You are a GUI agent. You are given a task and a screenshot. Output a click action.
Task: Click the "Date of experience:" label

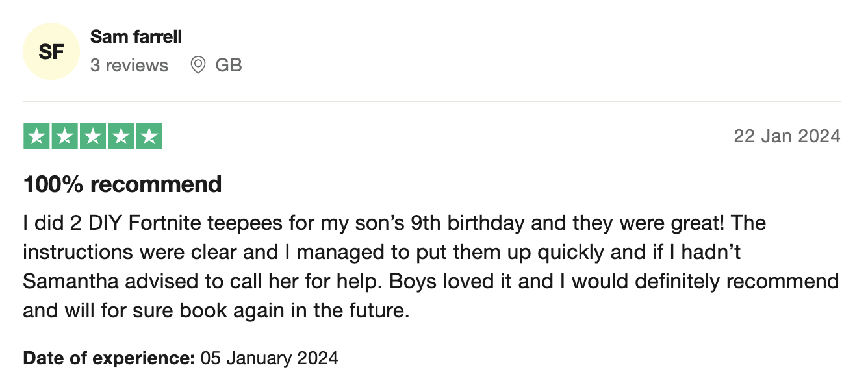click(x=109, y=358)
